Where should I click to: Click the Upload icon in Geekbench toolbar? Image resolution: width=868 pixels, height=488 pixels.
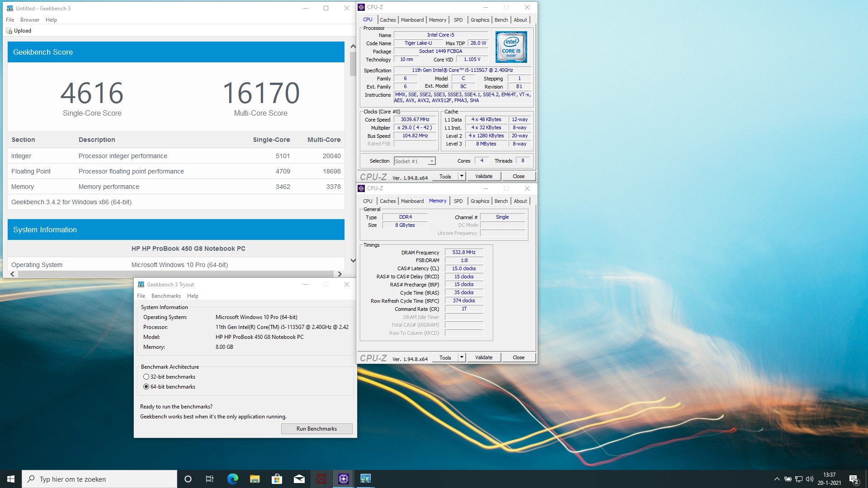[x=9, y=31]
